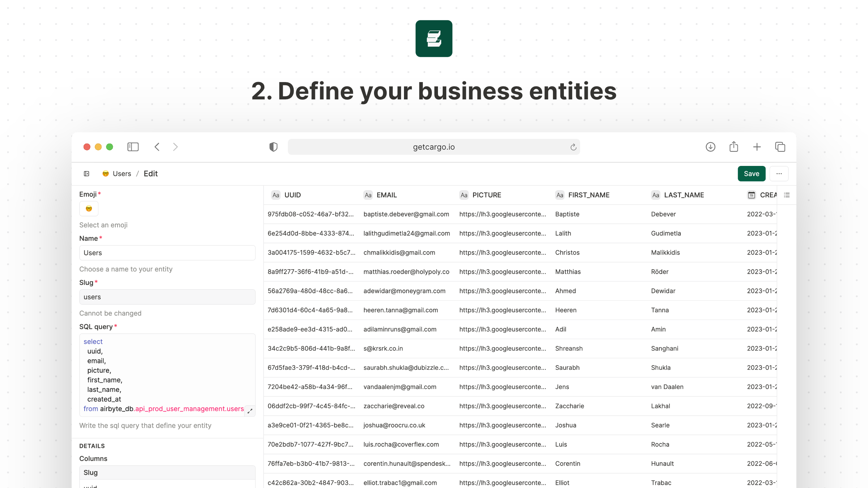Screen dimensions: 868x488
Task: Open the three-dots more options menu
Action: 779,174
